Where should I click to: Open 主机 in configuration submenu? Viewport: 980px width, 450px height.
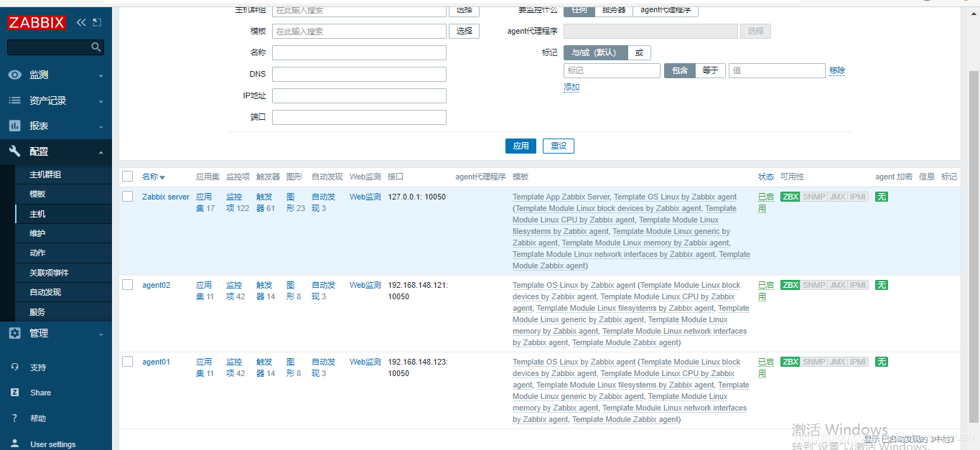coord(37,214)
